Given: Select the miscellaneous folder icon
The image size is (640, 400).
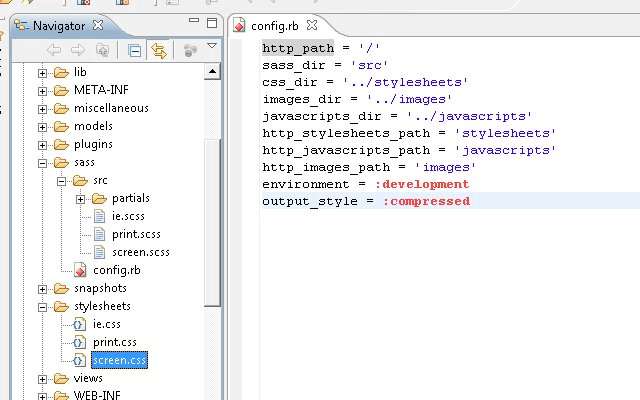Looking at the screenshot, I should (61, 109).
